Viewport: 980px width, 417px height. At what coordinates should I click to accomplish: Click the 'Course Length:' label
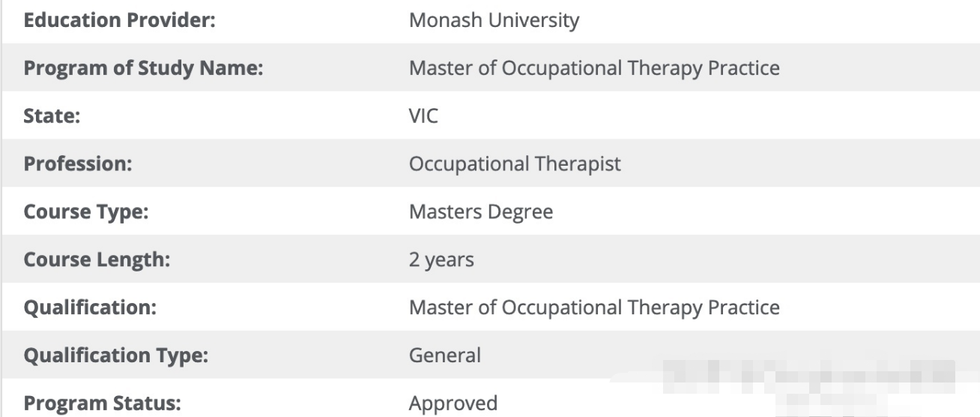(x=97, y=259)
